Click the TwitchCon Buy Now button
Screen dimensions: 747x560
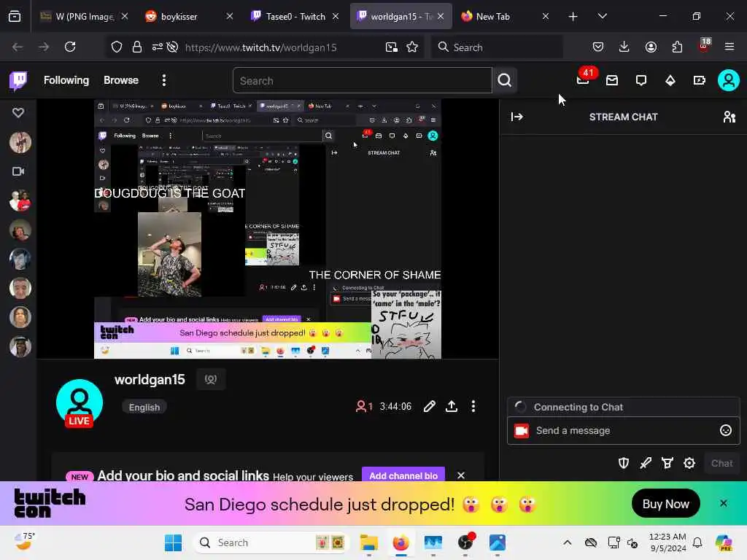coord(665,504)
